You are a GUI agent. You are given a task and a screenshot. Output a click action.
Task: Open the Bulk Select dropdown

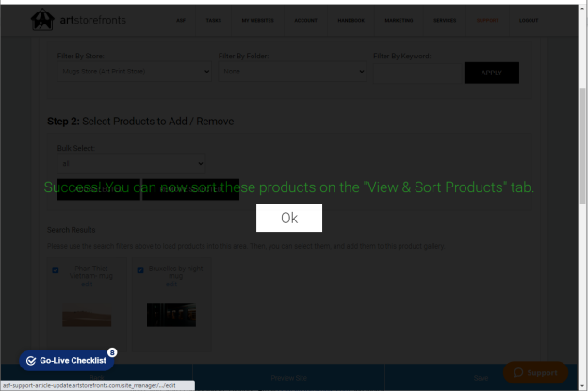pyautogui.click(x=131, y=163)
